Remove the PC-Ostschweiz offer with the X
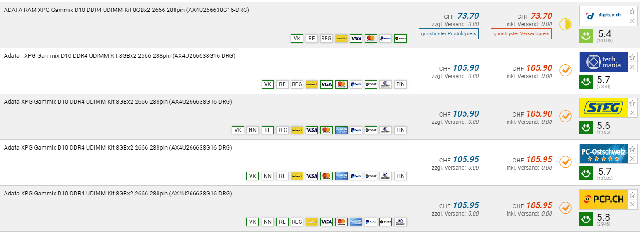This screenshot has height=233, width=644. [x=632, y=159]
